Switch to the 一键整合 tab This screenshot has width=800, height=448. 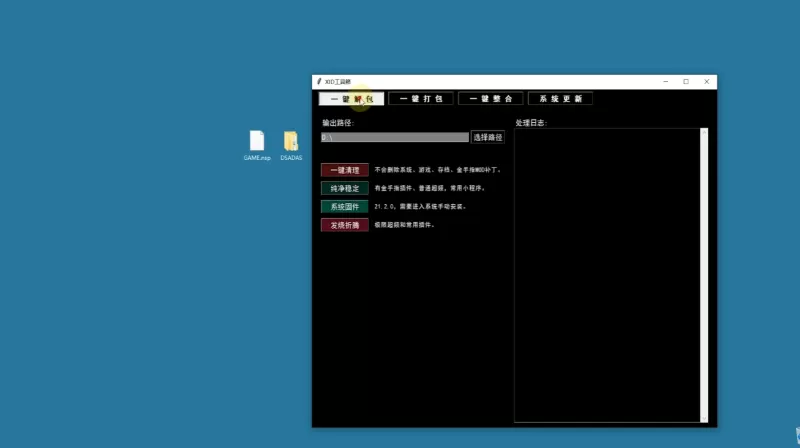coord(491,99)
